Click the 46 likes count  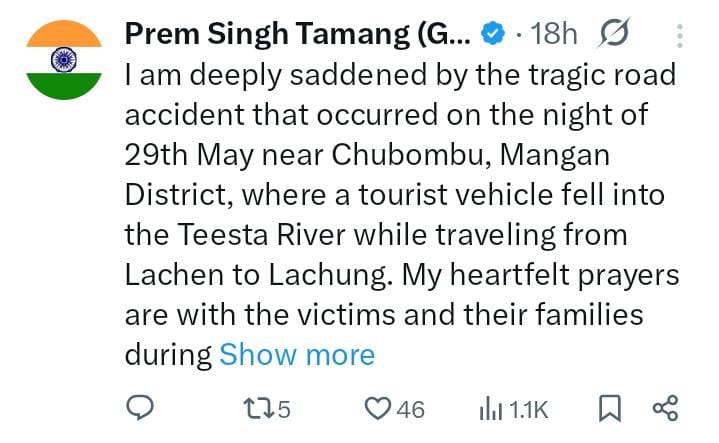pos(411,410)
